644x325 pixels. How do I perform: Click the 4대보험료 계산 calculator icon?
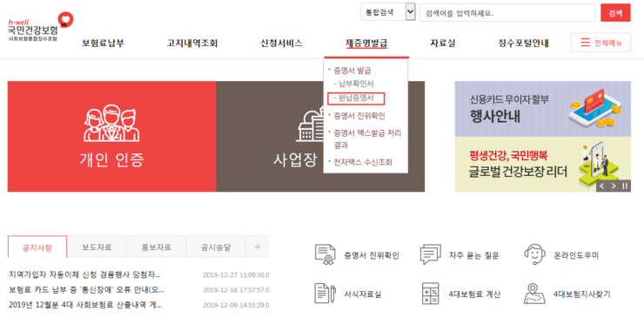[431, 294]
